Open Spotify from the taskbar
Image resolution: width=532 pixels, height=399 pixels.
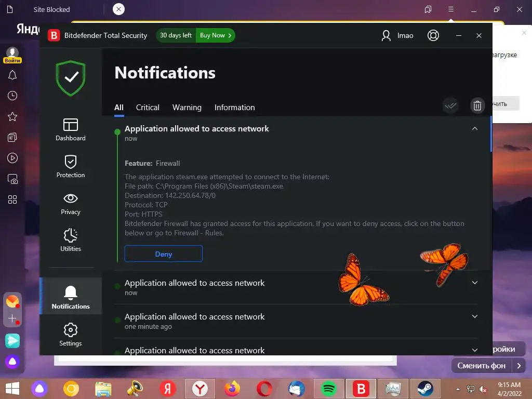click(x=328, y=389)
